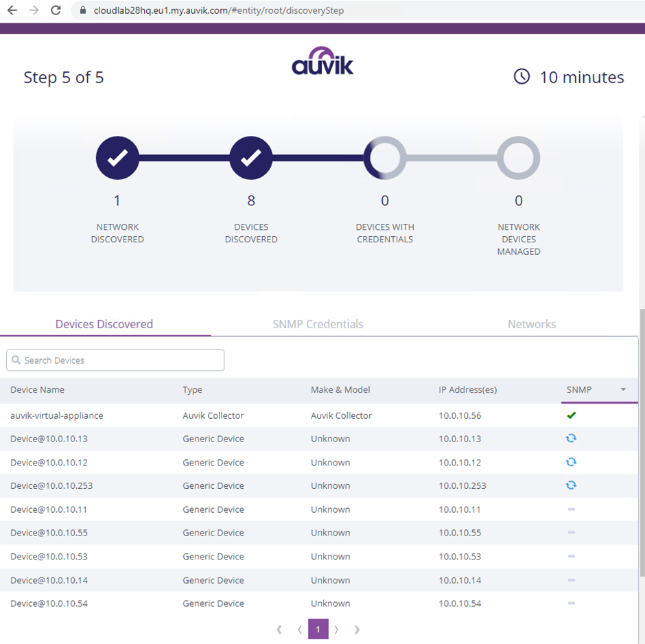Click the SNMP dash icon for Device@10.0.10.11

[x=572, y=509]
